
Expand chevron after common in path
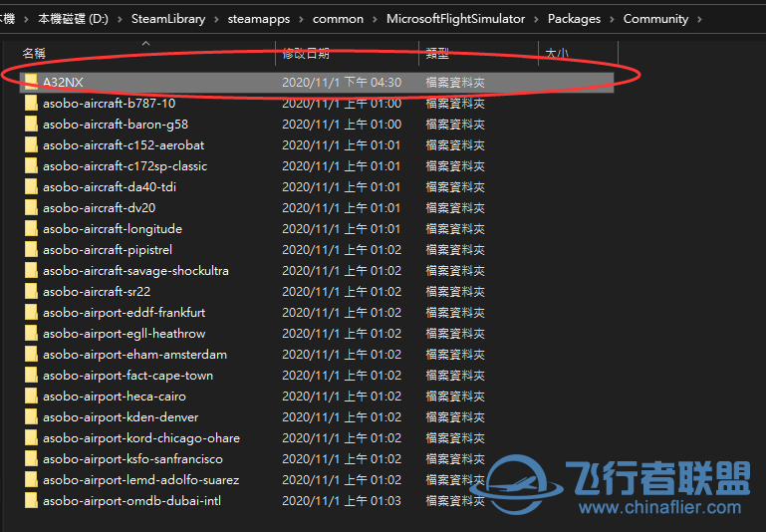[376, 19]
